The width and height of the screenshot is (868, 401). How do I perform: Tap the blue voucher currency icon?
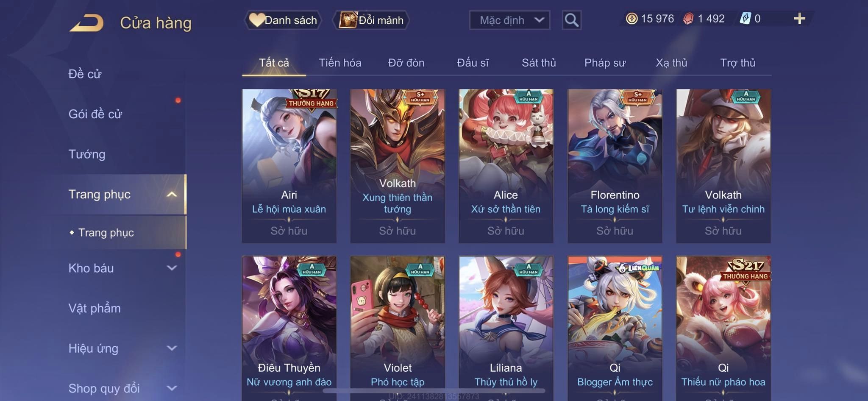pos(745,19)
